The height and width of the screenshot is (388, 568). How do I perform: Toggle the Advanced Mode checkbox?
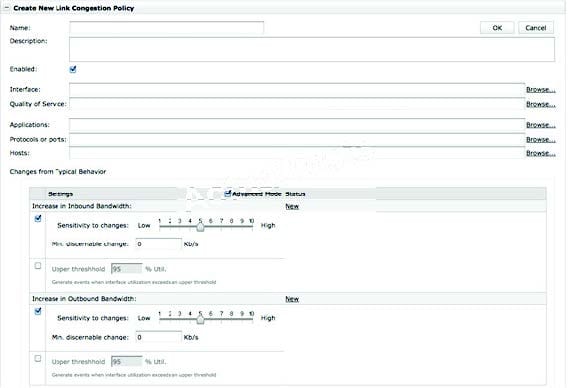(227, 193)
